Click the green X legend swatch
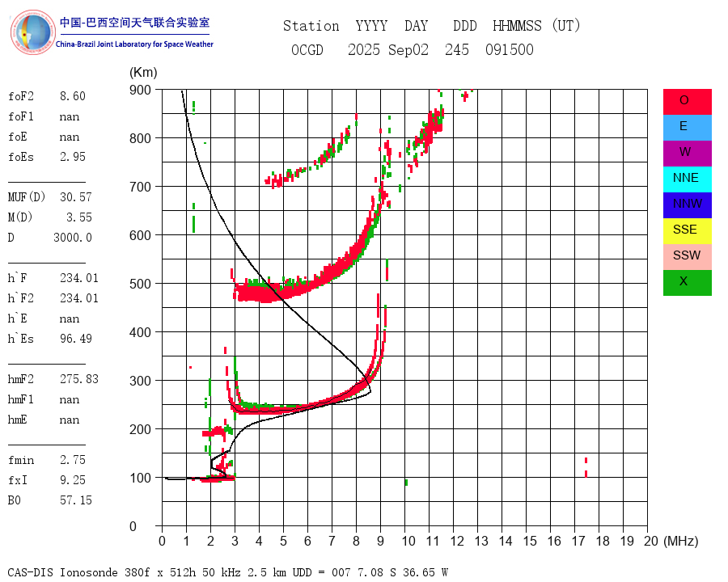 [687, 283]
